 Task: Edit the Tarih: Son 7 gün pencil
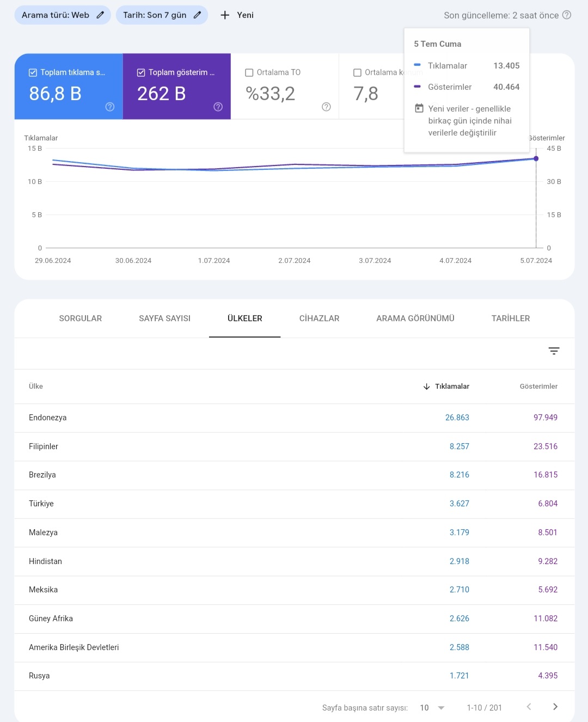(x=197, y=15)
